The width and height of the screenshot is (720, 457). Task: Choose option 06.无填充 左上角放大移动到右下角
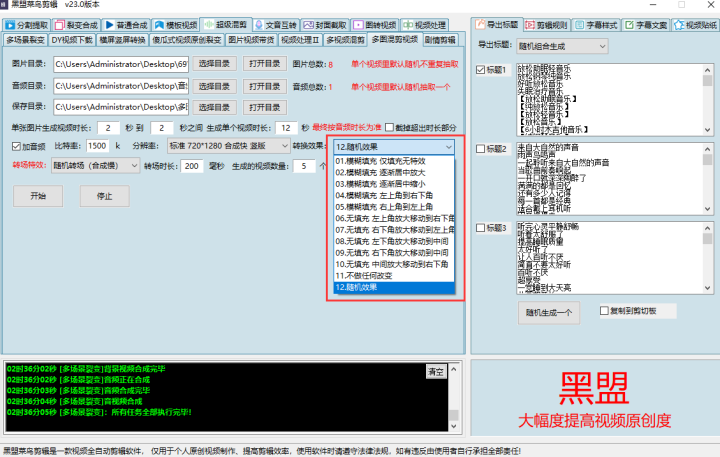(x=394, y=219)
